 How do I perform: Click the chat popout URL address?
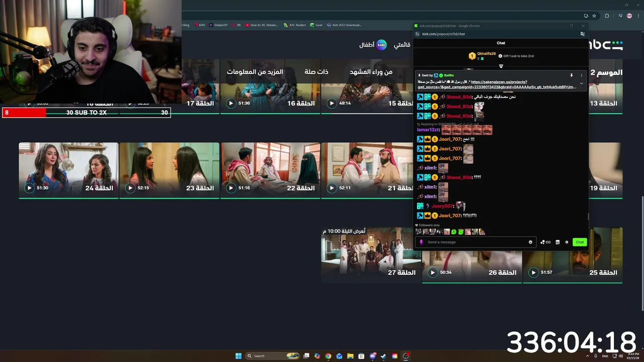click(x=443, y=34)
